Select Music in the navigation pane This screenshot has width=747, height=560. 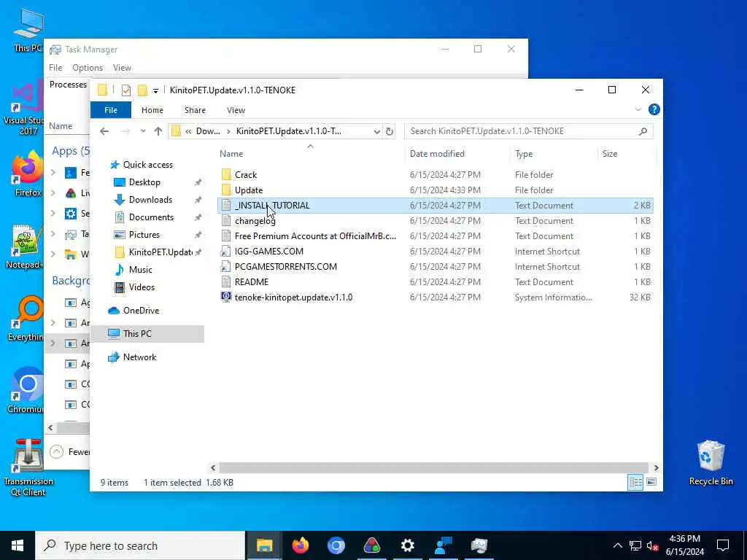(x=140, y=270)
